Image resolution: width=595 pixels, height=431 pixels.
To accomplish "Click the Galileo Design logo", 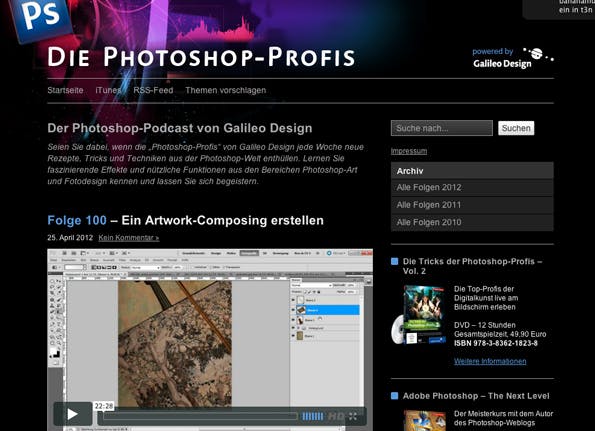I will click(x=513, y=58).
